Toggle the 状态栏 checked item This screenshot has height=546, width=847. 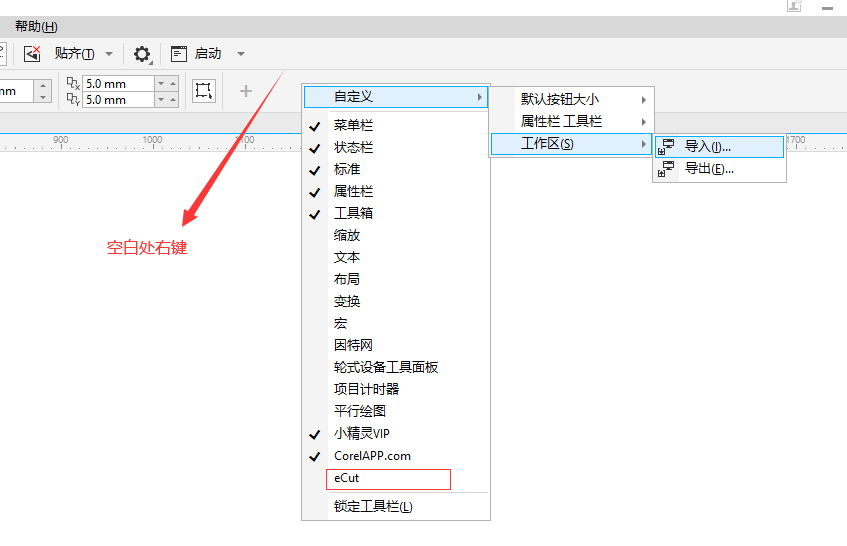click(x=396, y=147)
